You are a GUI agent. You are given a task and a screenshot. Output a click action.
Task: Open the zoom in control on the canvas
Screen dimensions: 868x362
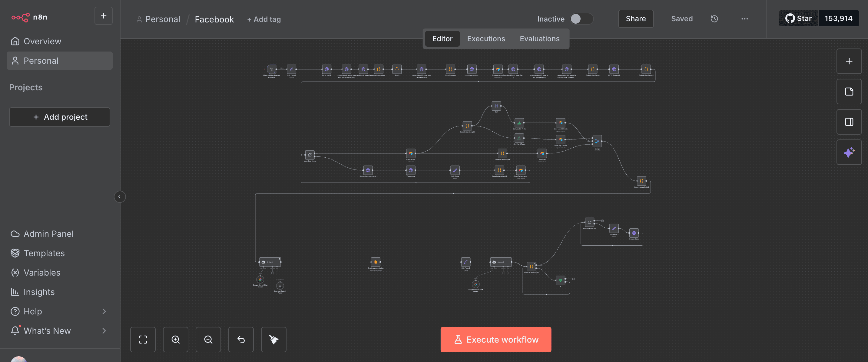tap(176, 339)
